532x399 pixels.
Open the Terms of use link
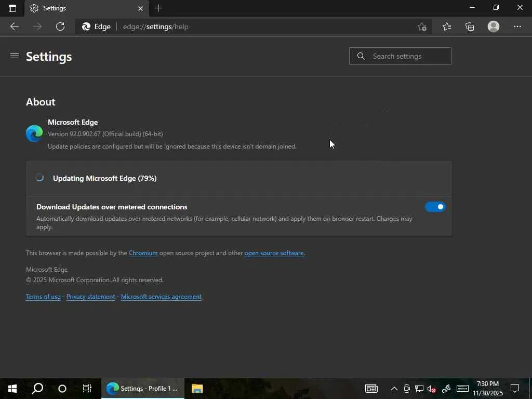click(43, 297)
